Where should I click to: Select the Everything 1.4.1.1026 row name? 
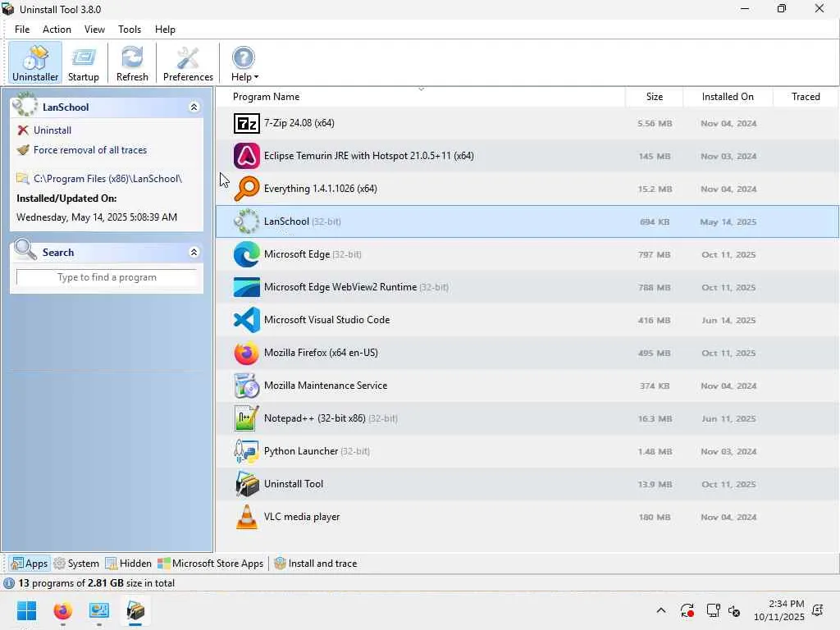[x=321, y=189]
